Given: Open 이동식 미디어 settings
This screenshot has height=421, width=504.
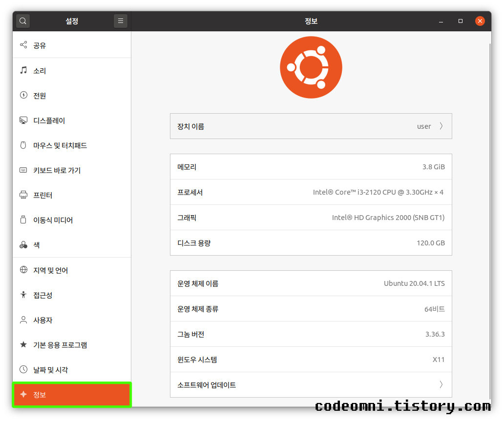Looking at the screenshot, I should [72, 220].
